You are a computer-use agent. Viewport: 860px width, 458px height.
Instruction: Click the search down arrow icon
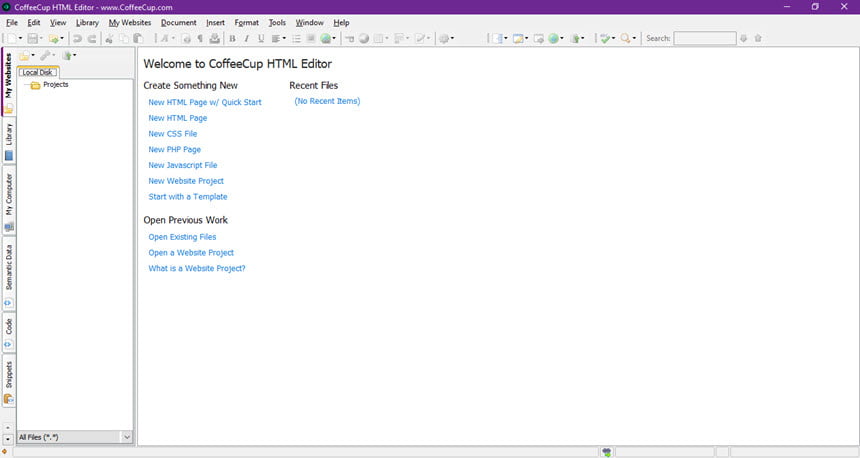743,38
